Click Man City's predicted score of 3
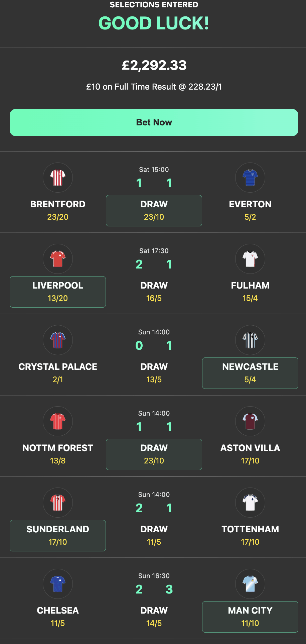The width and height of the screenshot is (306, 644). pyautogui.click(x=169, y=589)
